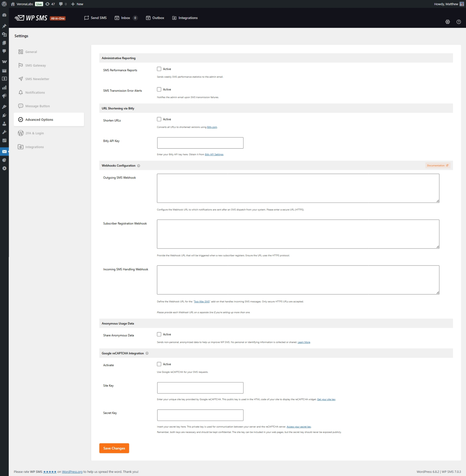This screenshot has width=466, height=476.
Task: Click the info icon beside Webhooks Configuration
Action: coord(139,166)
